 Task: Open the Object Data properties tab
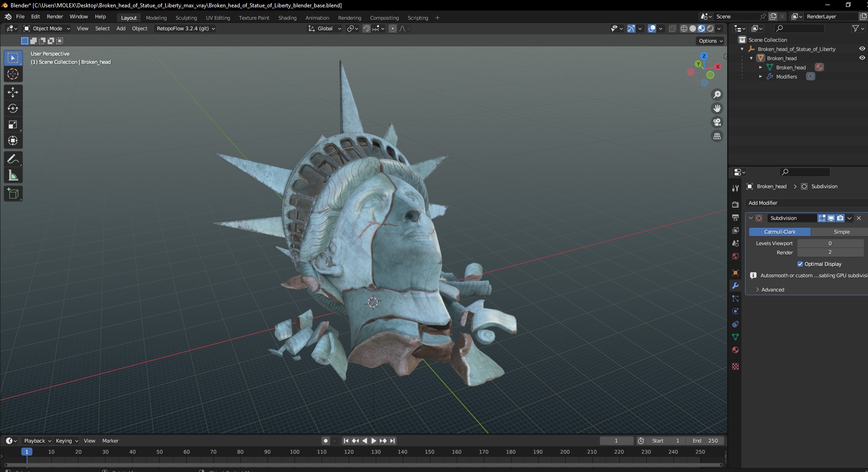pyautogui.click(x=735, y=337)
